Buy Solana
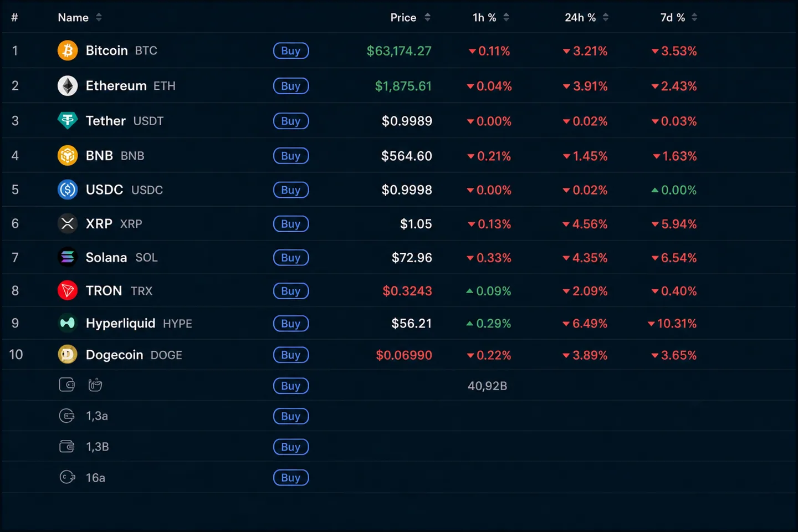The image size is (798, 532). 291,257
